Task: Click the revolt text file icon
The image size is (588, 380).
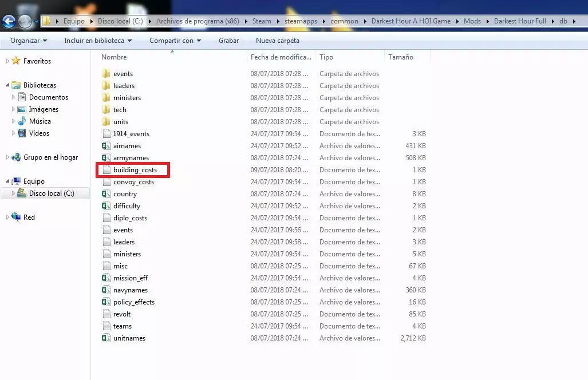Action: (x=106, y=314)
